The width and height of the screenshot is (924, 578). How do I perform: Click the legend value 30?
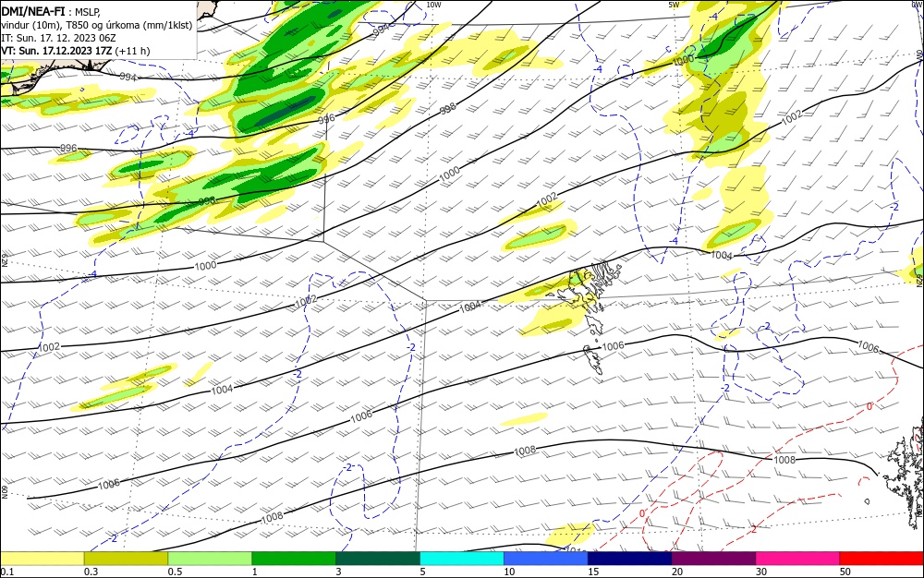click(x=761, y=572)
